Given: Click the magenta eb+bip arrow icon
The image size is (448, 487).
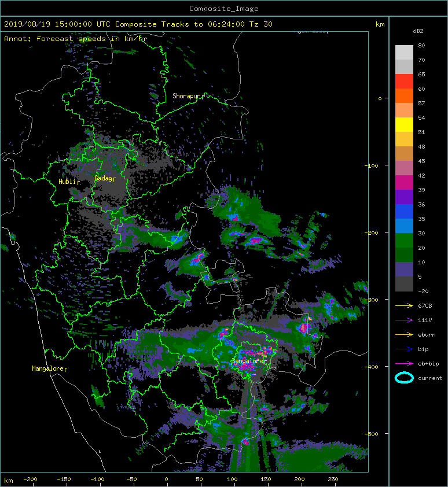Looking at the screenshot, I should click(x=404, y=364).
